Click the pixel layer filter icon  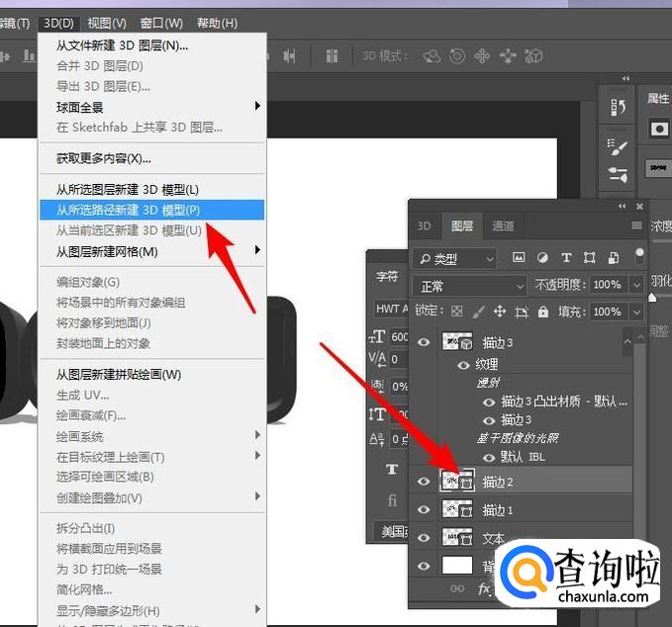(x=519, y=258)
